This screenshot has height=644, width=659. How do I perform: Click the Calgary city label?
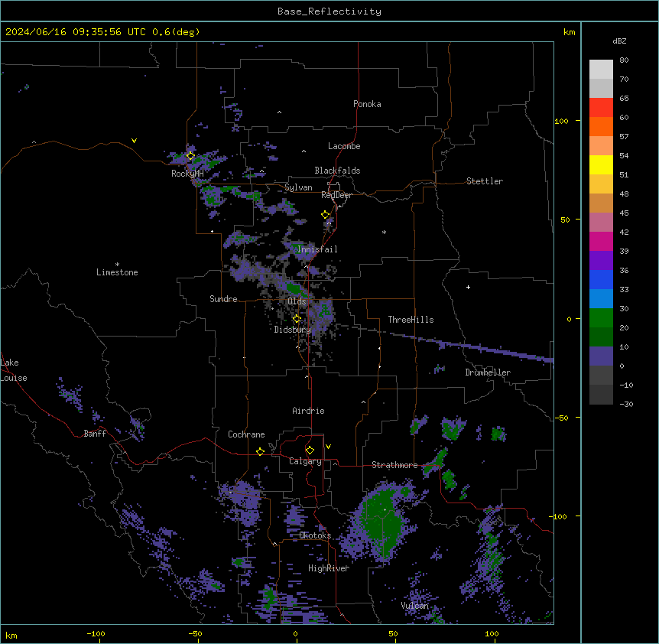[x=306, y=461]
